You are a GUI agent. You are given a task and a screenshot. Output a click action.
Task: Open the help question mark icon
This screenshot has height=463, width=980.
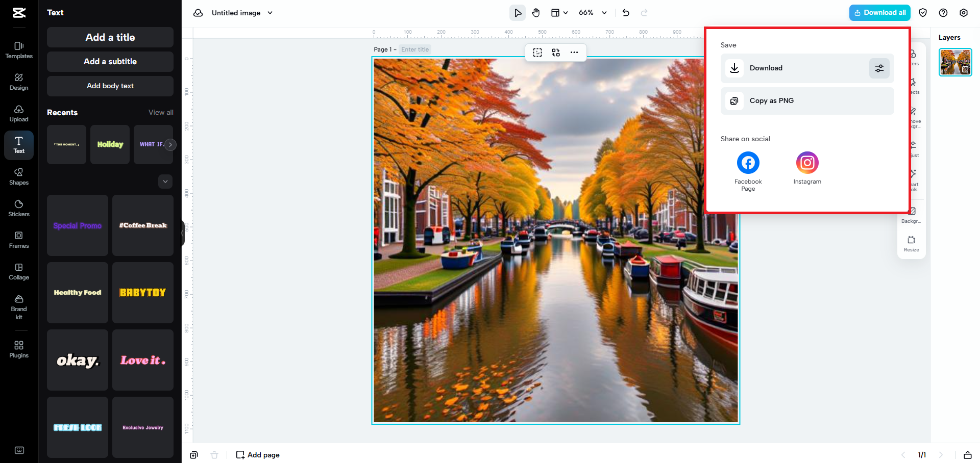943,13
